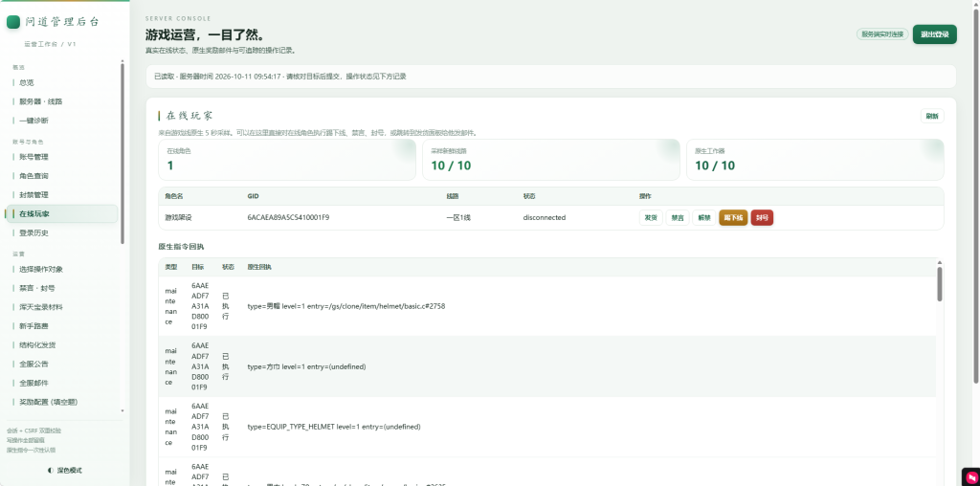The image size is (980, 486).
Task: Click the disconnected status cell
Action: point(545,218)
